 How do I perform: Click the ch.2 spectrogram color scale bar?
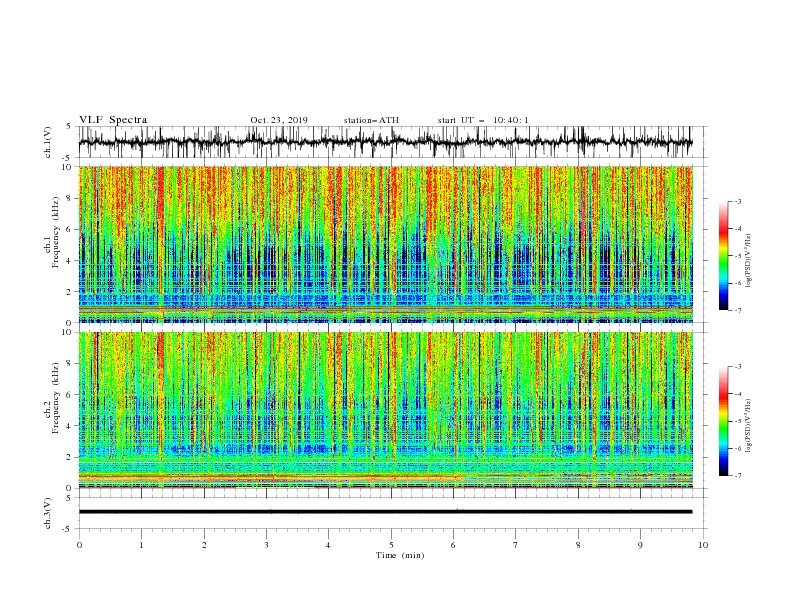[724, 421]
